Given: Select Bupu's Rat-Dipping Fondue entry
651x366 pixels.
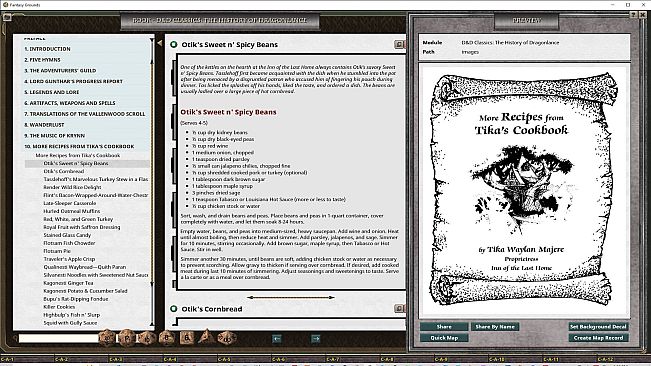Looking at the screenshot, I should tap(76, 299).
